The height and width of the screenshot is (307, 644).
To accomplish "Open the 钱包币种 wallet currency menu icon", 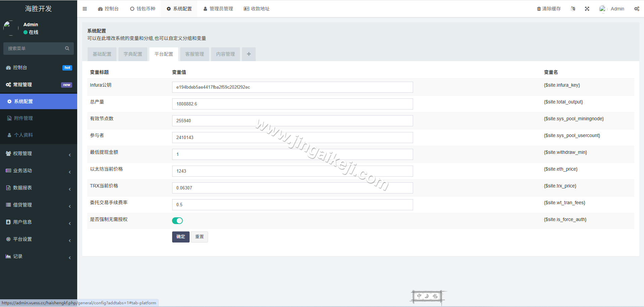I will [132, 8].
